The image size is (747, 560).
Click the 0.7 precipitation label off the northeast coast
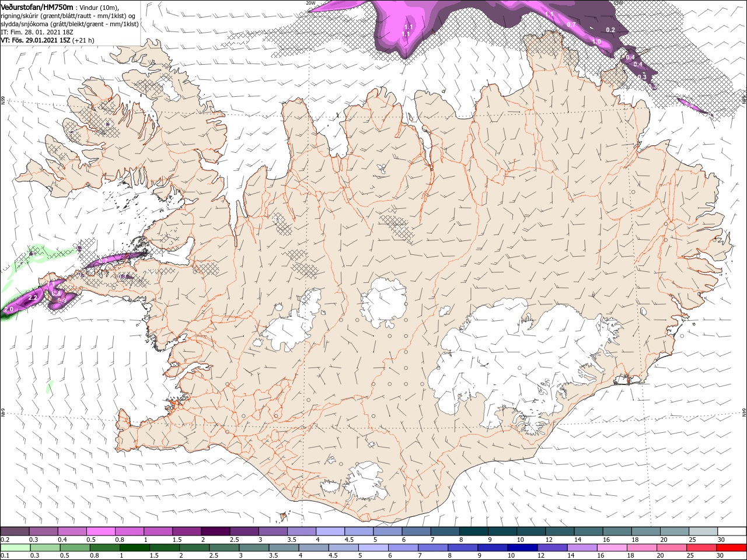pyautogui.click(x=571, y=24)
